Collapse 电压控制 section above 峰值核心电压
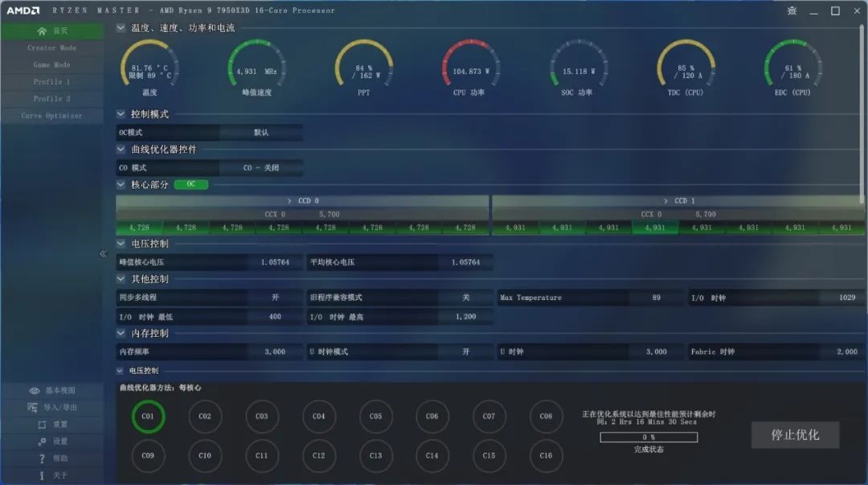Viewport: 868px width, 485px height. click(121, 244)
